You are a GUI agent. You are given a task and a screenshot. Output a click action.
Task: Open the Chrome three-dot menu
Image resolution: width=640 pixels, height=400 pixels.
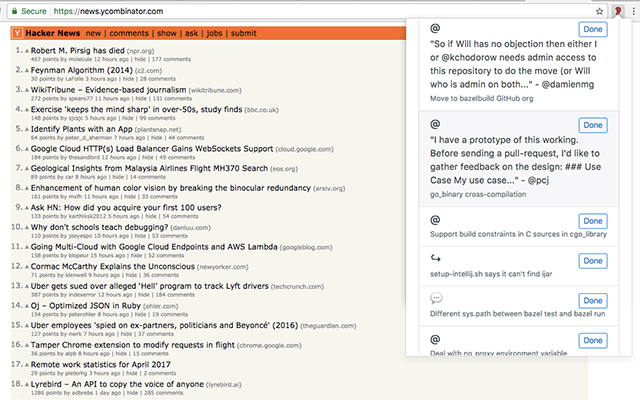635,11
